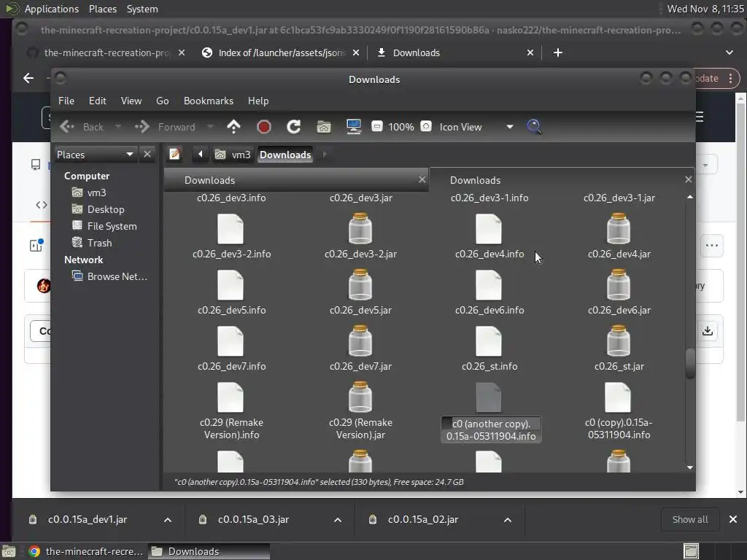Open browser tab list chevron
The height and width of the screenshot is (560, 747).
tap(729, 52)
